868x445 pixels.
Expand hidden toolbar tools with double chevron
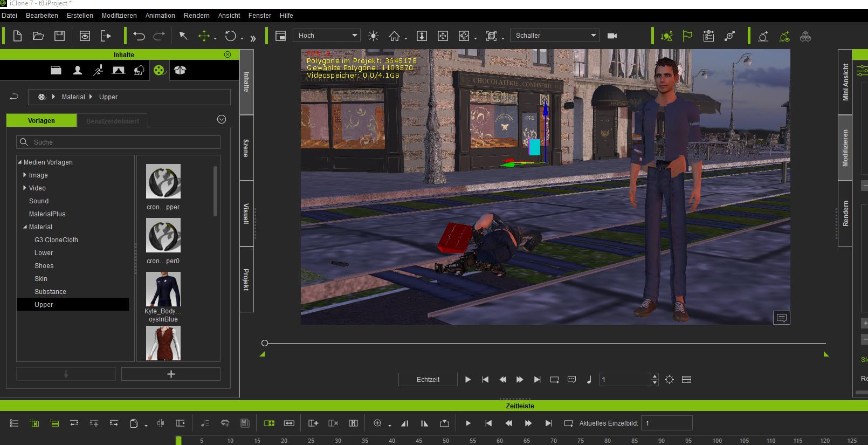[253, 38]
